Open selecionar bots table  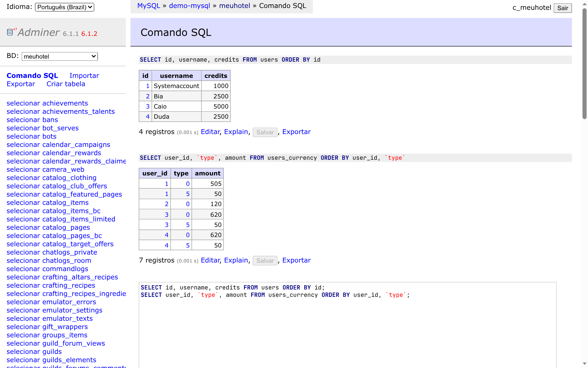click(x=32, y=136)
